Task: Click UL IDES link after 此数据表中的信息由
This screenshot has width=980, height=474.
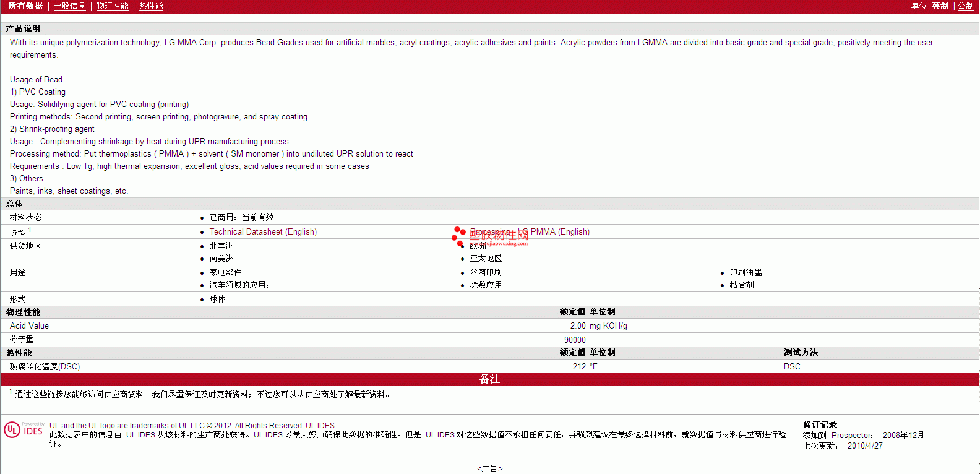Action: [x=140, y=435]
